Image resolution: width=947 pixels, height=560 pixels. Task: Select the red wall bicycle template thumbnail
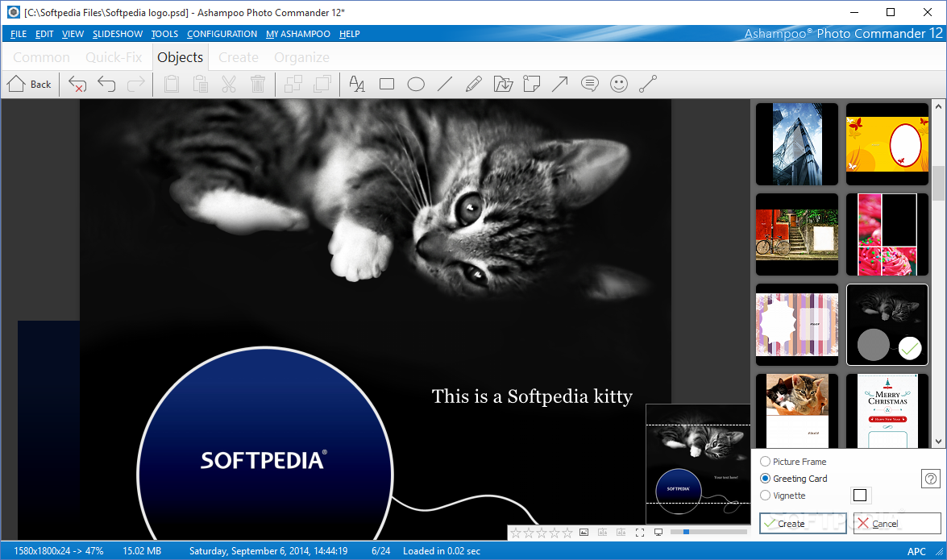[x=797, y=234]
